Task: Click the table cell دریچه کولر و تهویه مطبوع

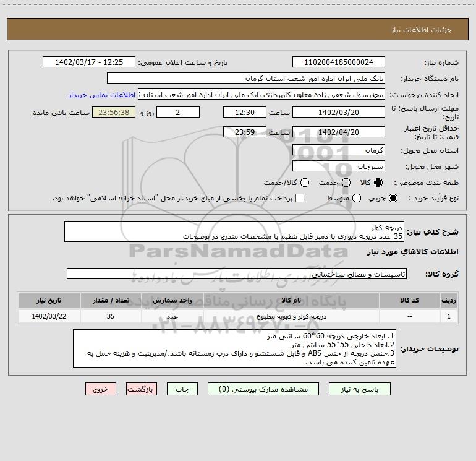Action: [x=291, y=316]
